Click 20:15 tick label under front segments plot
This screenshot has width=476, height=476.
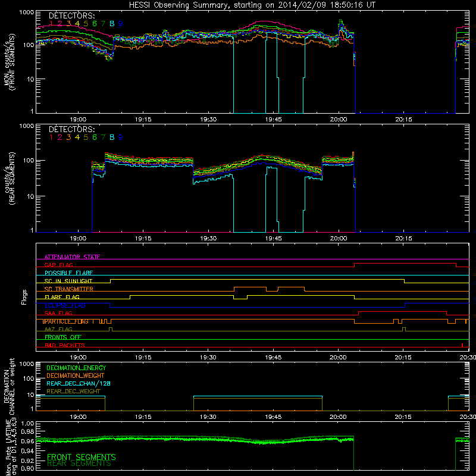pos(403,120)
